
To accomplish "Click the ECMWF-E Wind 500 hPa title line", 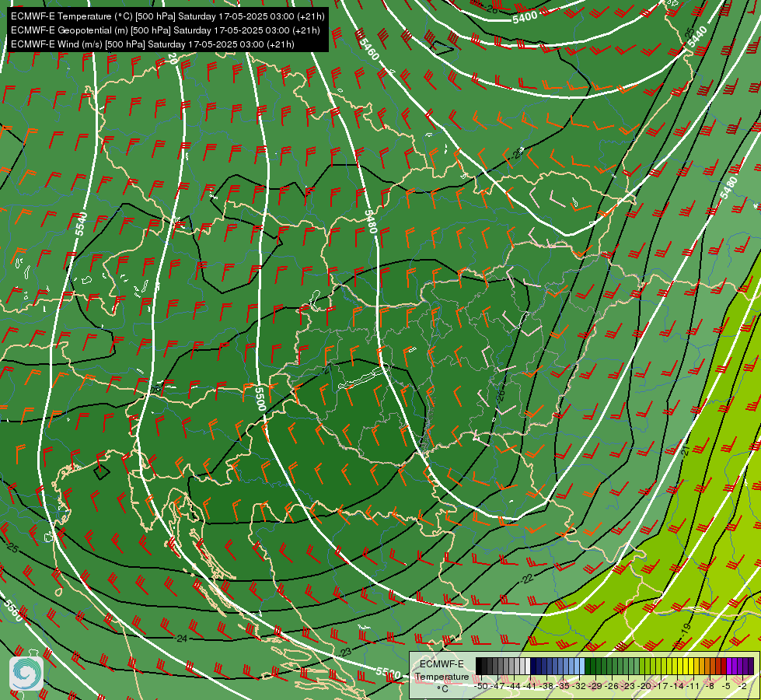I will (152, 44).
